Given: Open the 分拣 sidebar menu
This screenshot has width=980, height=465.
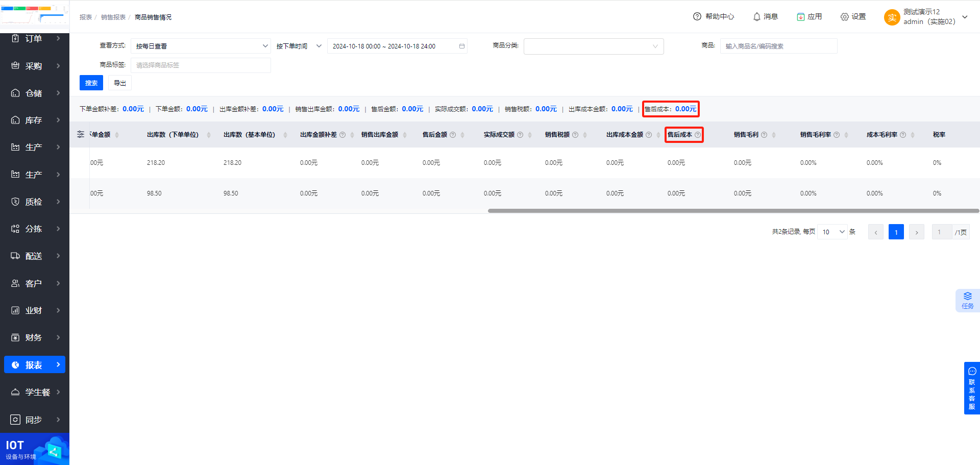Looking at the screenshot, I should pyautogui.click(x=35, y=229).
